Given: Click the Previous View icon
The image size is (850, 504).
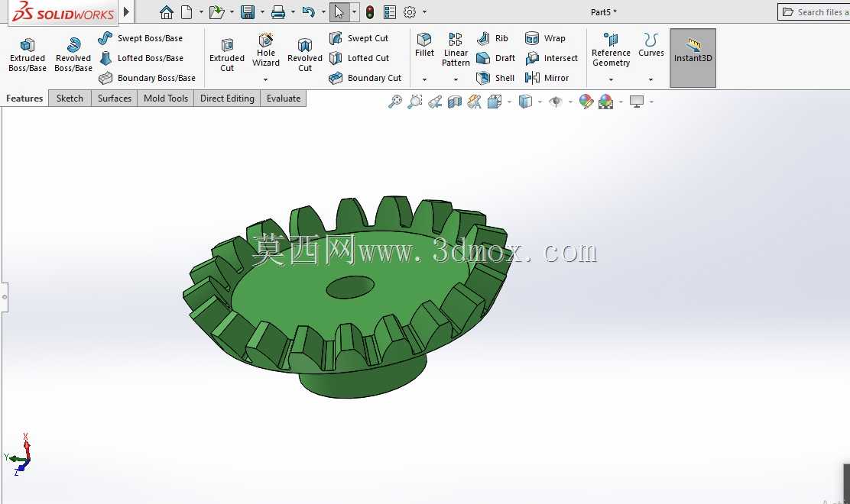Looking at the screenshot, I should 435,102.
